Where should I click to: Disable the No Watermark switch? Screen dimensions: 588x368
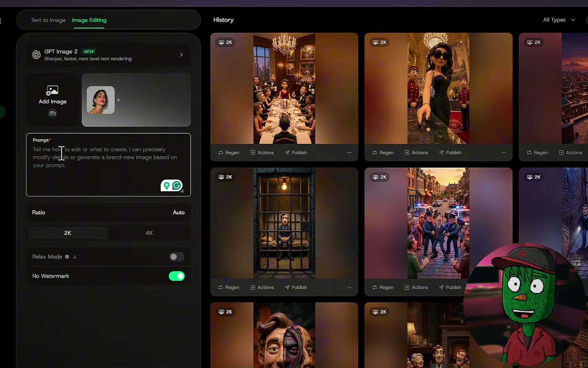pyautogui.click(x=177, y=276)
